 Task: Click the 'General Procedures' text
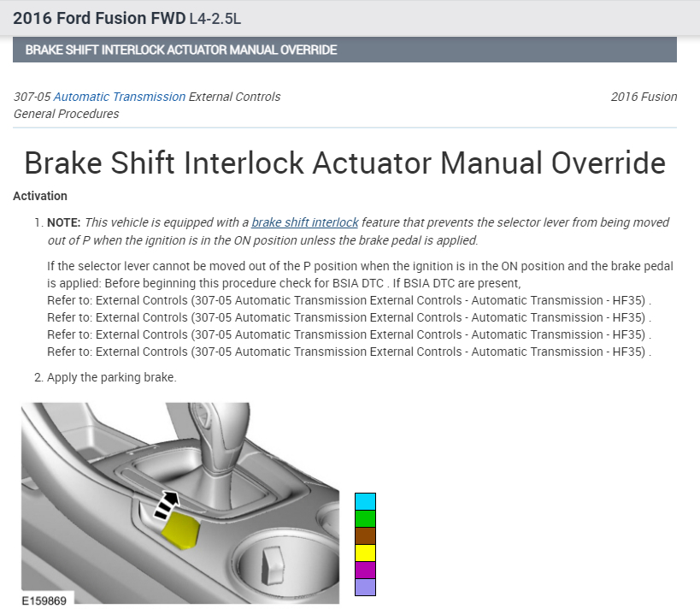tap(66, 114)
